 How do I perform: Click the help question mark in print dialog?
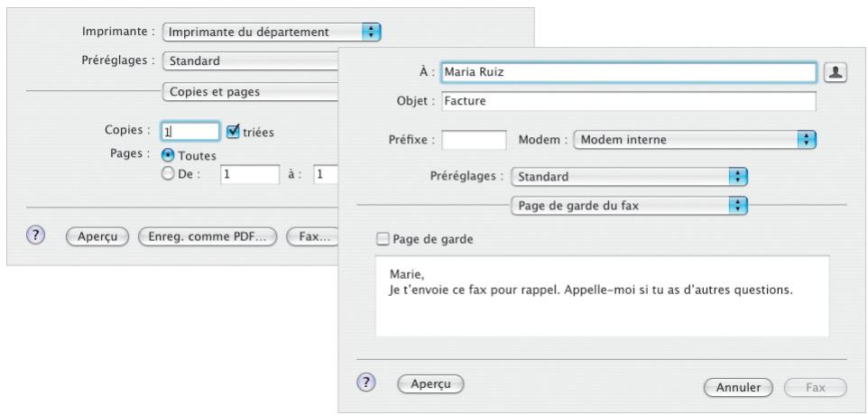point(35,235)
